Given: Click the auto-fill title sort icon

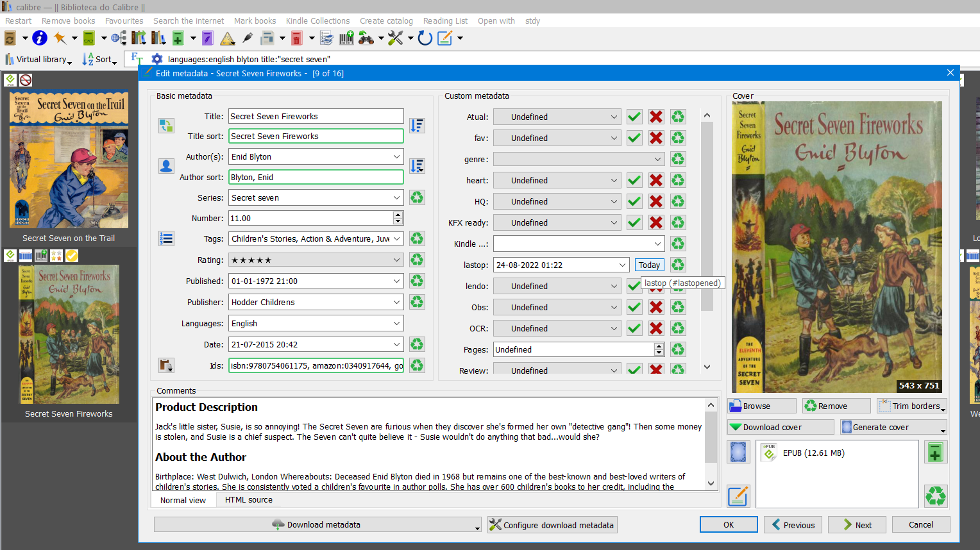Looking at the screenshot, I should tap(417, 126).
